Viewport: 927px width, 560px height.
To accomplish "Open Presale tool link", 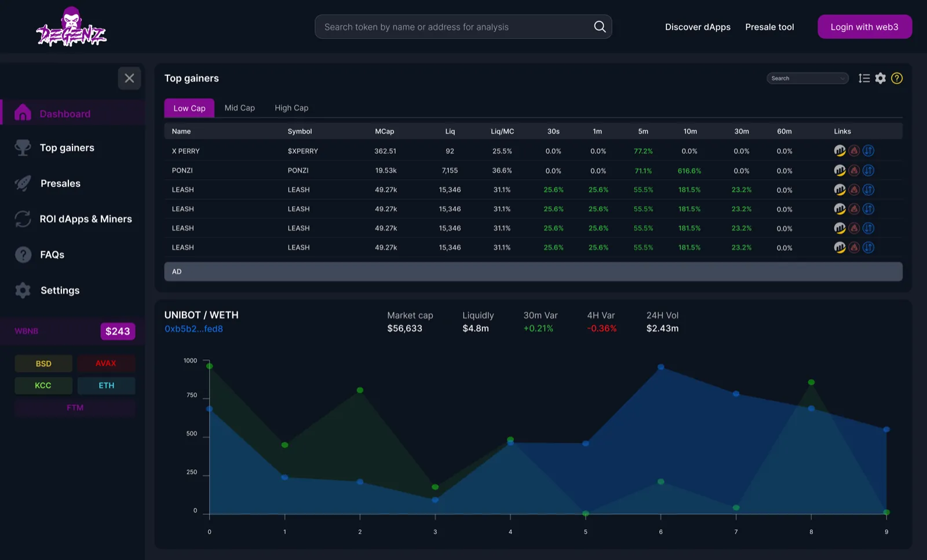I will coord(769,27).
